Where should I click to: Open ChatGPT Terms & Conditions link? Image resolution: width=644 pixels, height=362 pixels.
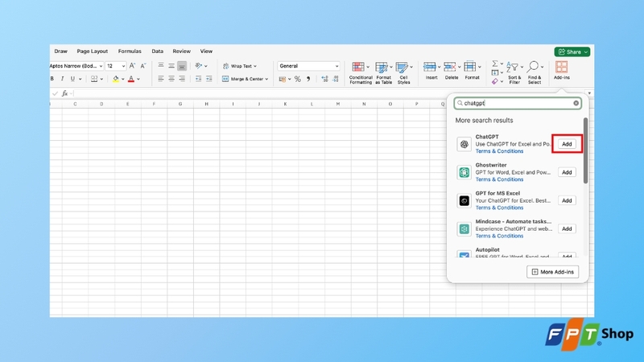click(499, 151)
